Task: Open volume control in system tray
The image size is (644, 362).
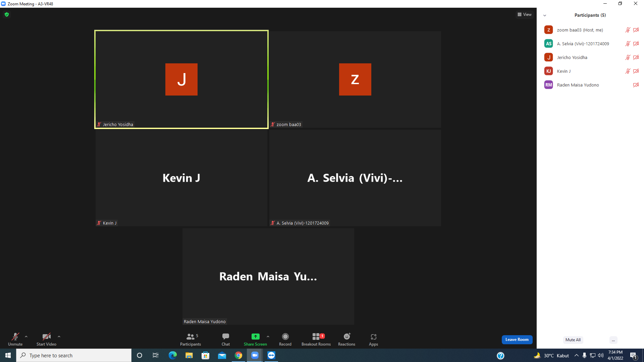Action: coord(601,355)
